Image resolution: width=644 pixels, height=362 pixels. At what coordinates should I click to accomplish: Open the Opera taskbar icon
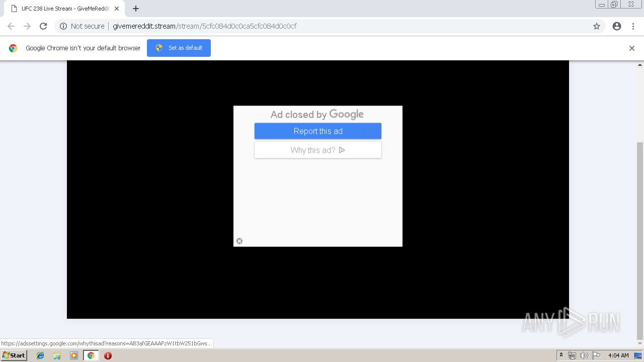pos(108,355)
